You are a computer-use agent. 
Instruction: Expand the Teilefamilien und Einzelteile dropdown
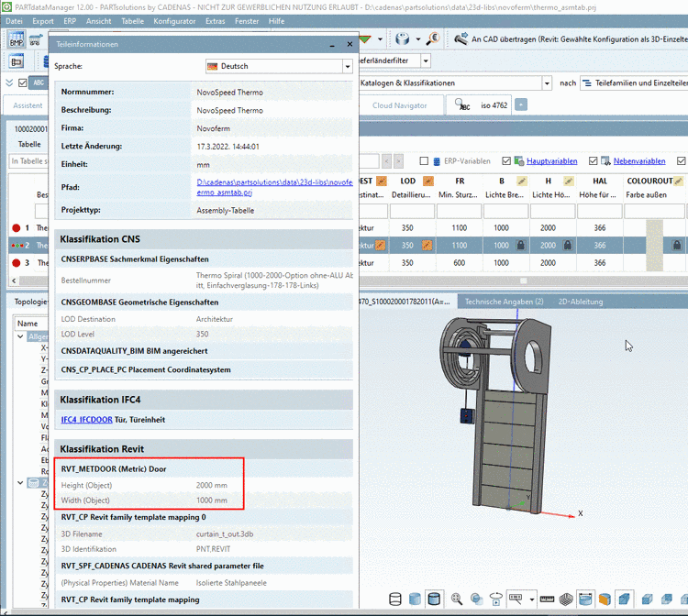click(x=633, y=82)
